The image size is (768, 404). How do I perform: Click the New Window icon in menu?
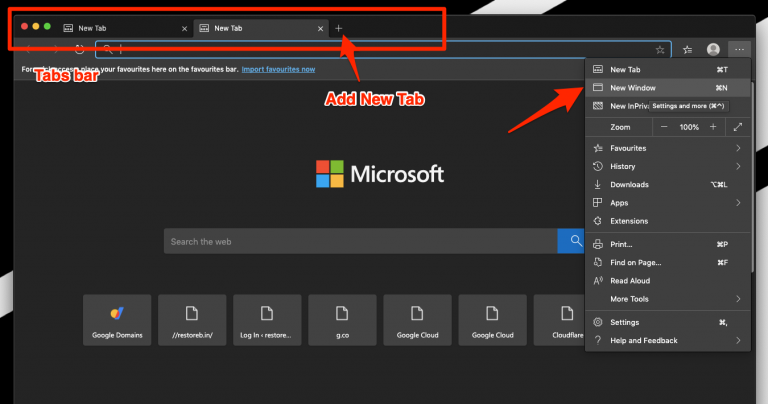598,88
